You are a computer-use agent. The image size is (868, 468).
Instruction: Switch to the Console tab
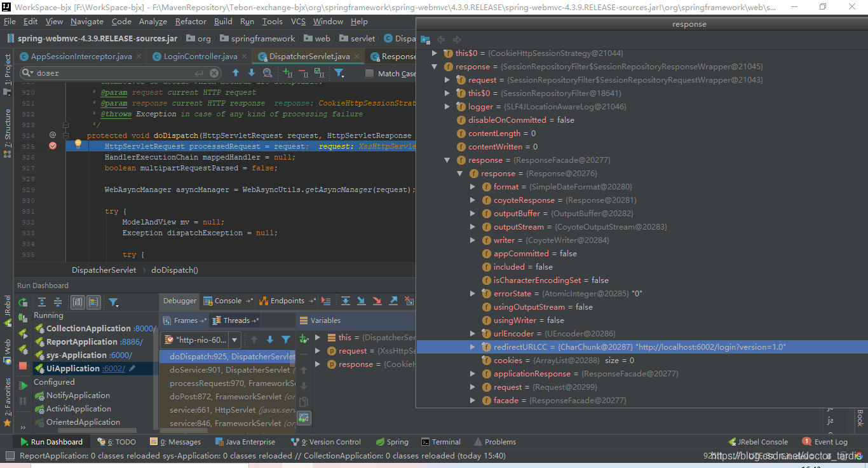tap(227, 301)
